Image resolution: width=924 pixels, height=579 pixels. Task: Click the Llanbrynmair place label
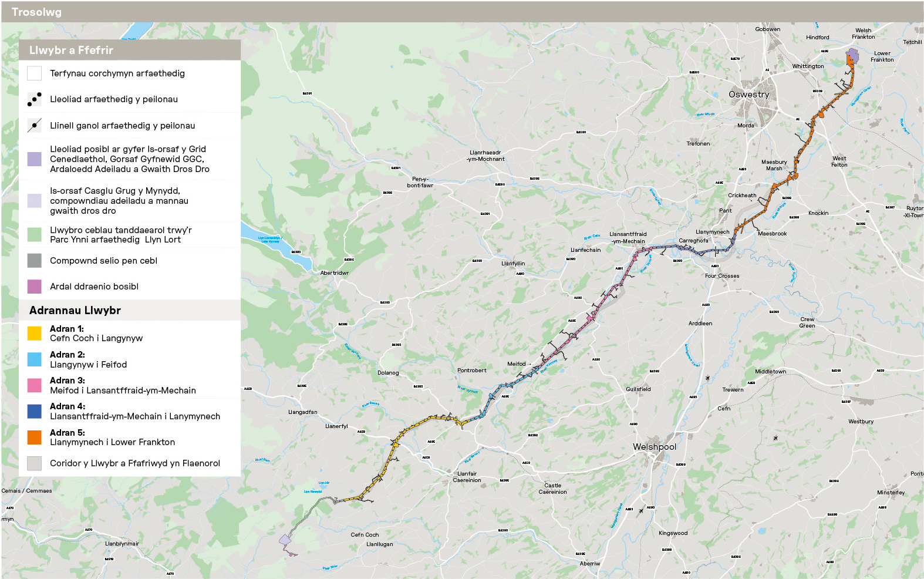122,544
